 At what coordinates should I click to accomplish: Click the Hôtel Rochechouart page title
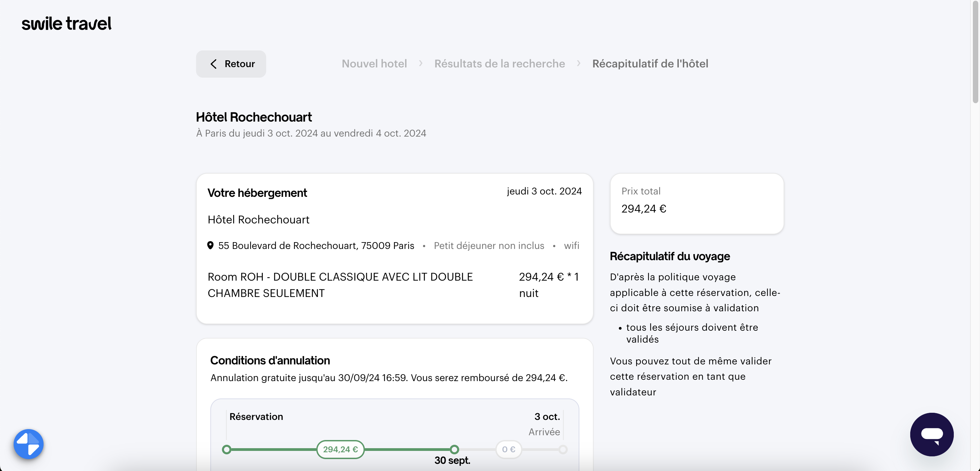253,117
